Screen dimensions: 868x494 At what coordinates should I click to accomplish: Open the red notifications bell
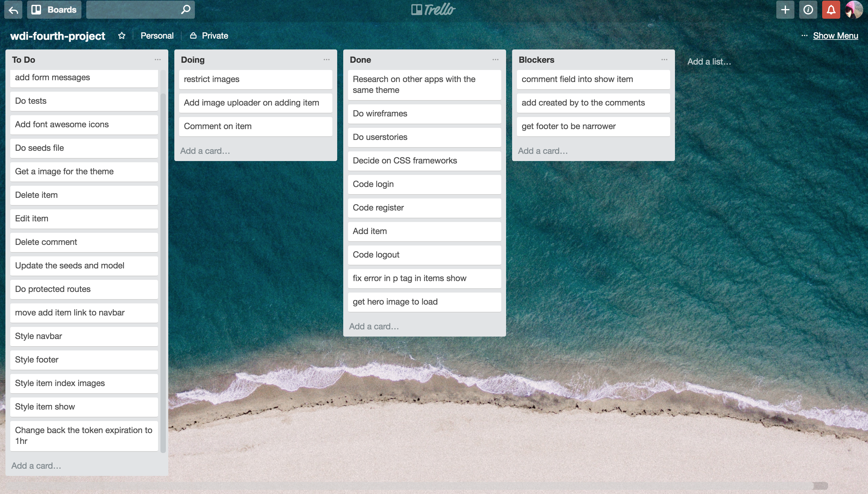[831, 10]
